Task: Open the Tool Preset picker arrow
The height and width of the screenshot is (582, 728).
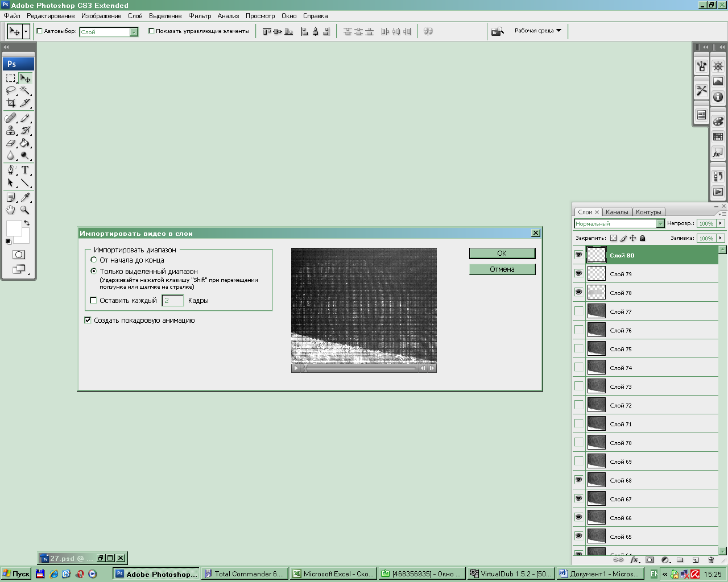Action: pyautogui.click(x=26, y=31)
